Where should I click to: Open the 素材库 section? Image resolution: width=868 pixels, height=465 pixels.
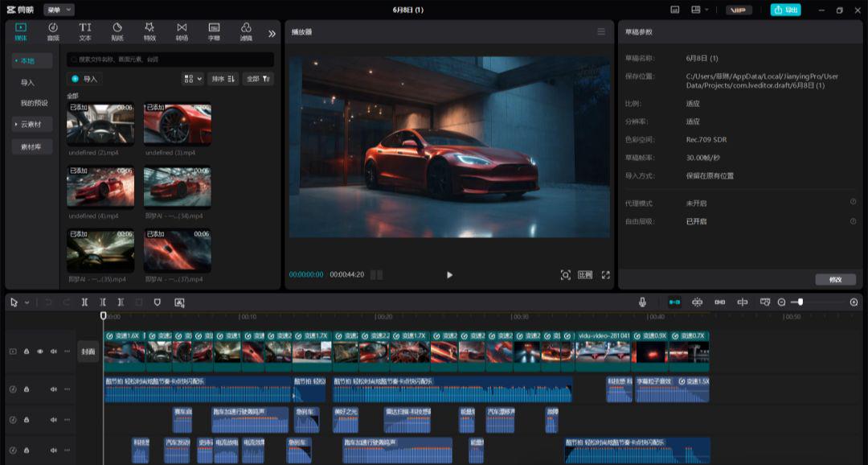pos(31,146)
